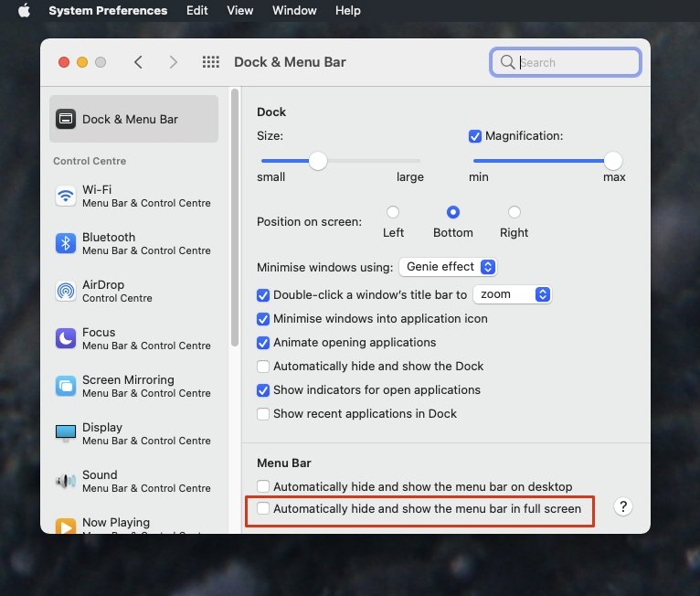Enable Automatically hide and show the Dock
The height and width of the screenshot is (596, 700).
tap(263, 366)
